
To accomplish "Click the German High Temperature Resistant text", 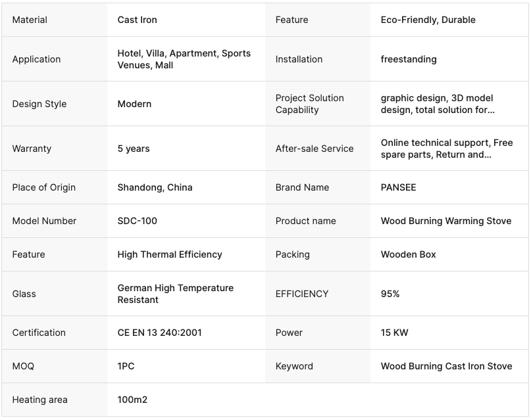I will click(x=175, y=294).
